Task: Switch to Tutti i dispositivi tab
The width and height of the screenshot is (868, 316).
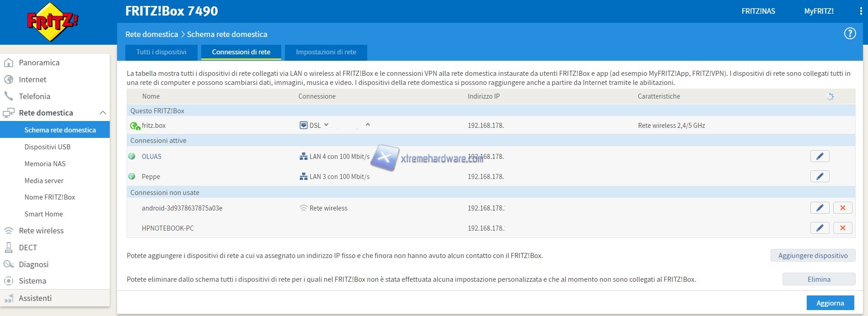Action: [x=161, y=52]
